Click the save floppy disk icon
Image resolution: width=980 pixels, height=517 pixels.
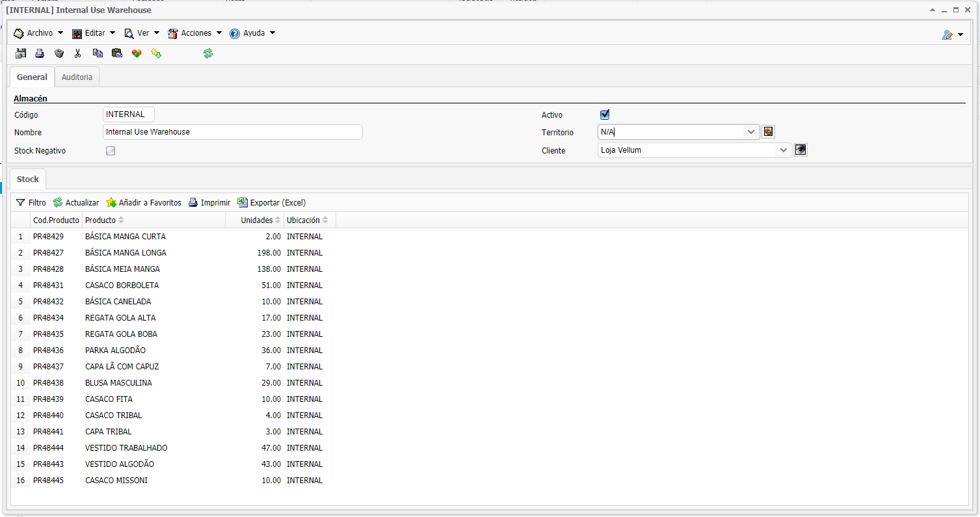point(21,53)
